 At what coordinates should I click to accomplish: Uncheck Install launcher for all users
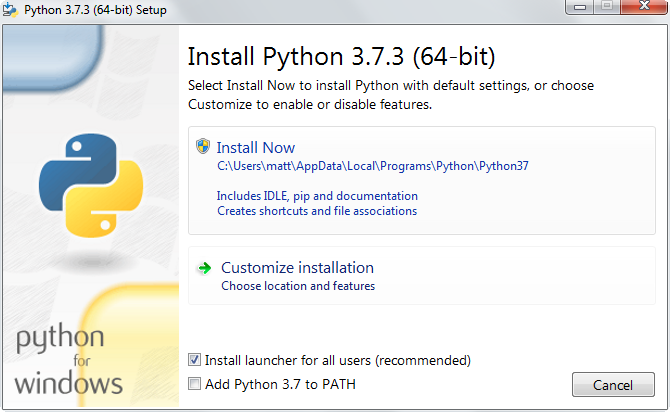tap(195, 360)
